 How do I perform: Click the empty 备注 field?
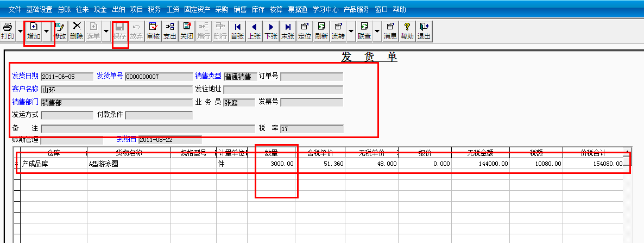coord(148,129)
